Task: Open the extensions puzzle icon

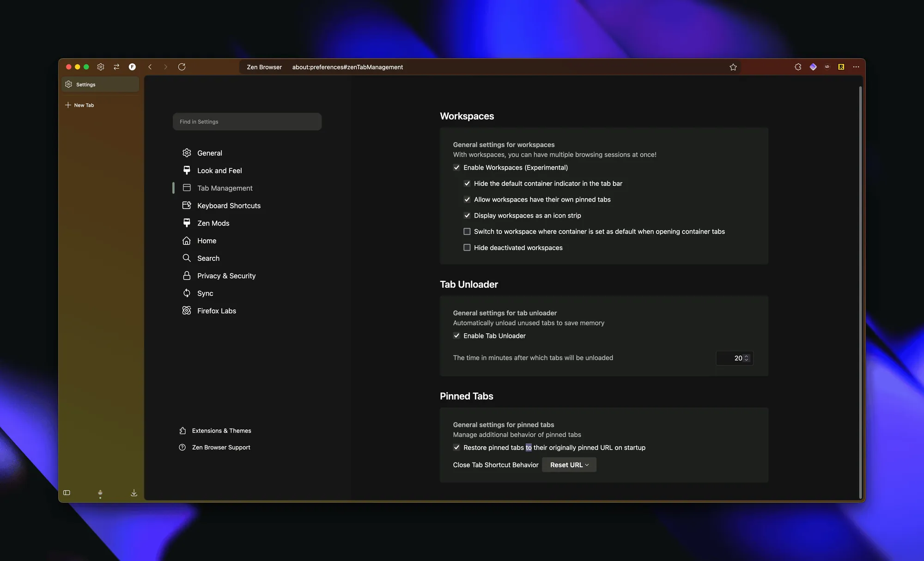Action: [798, 67]
